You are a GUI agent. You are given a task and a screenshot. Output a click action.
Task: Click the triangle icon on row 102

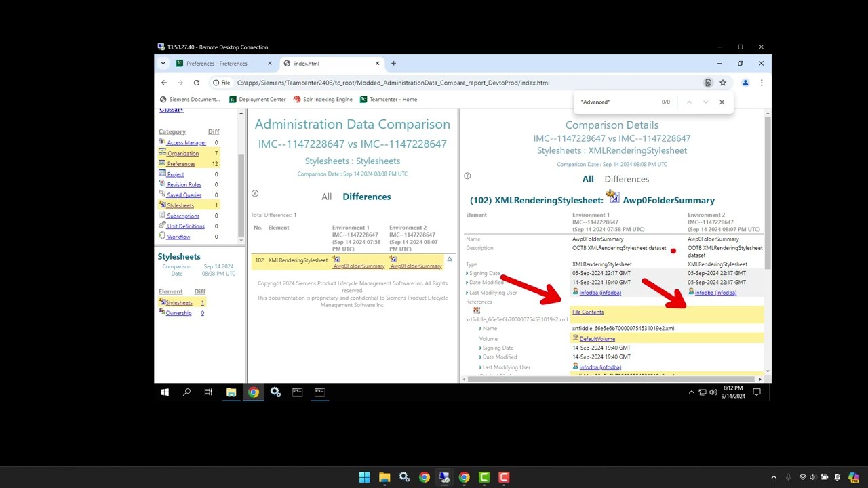click(449, 259)
